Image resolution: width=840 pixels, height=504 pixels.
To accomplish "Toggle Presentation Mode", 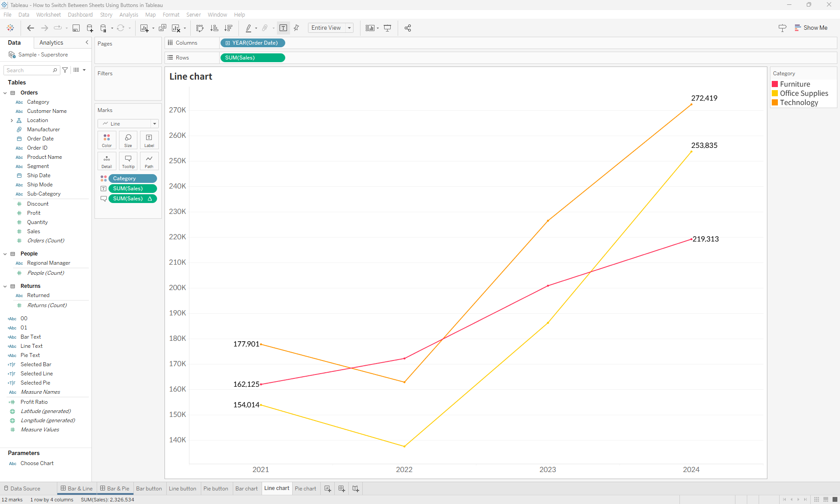I will coord(388,28).
